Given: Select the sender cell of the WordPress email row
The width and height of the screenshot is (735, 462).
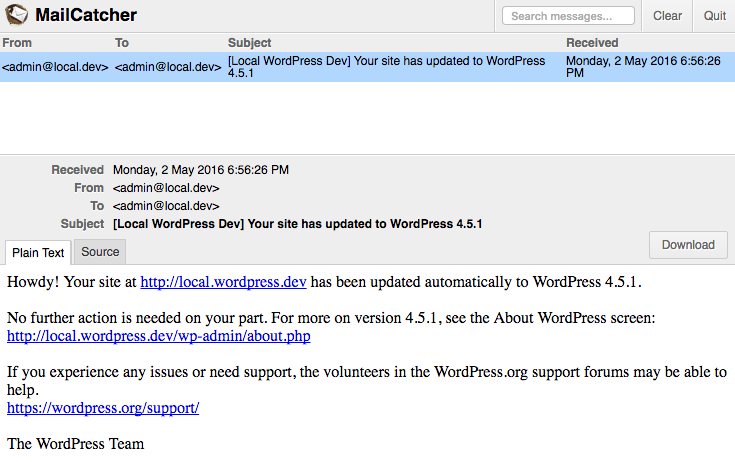Looking at the screenshot, I should tap(55, 67).
